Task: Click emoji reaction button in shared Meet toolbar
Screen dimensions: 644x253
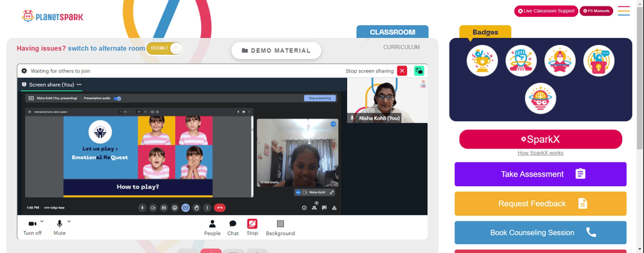Action: point(175,208)
